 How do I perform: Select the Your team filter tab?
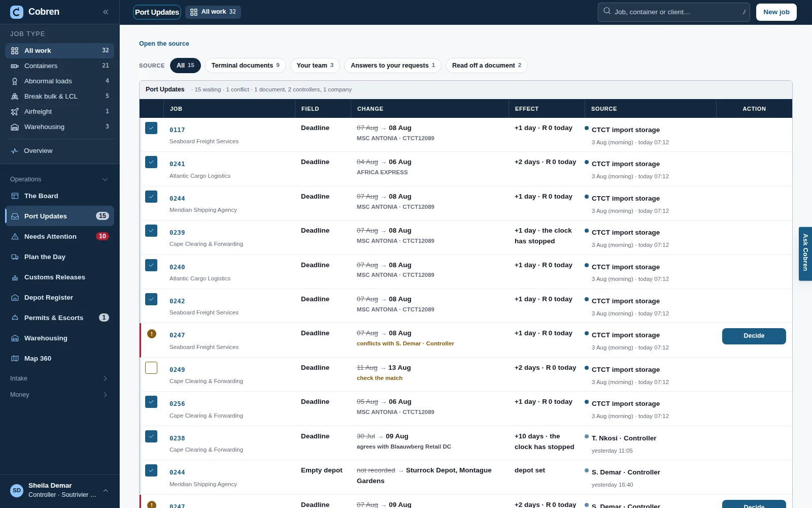[315, 66]
